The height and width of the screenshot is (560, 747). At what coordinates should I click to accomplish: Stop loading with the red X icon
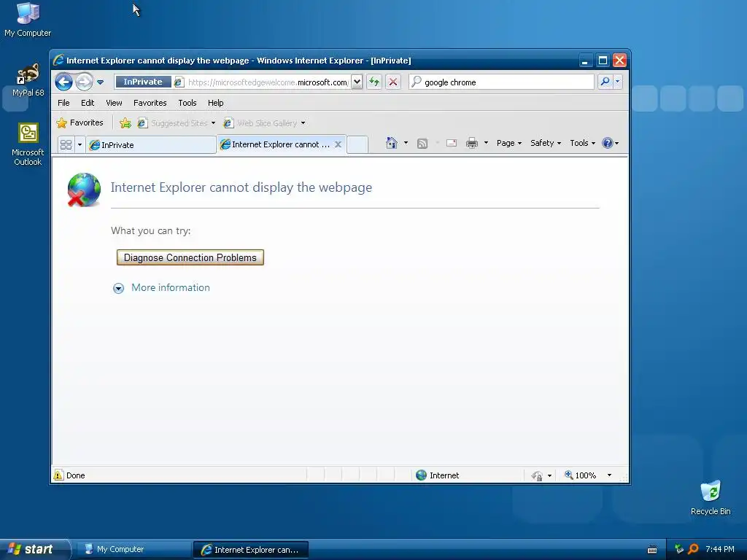393,82
